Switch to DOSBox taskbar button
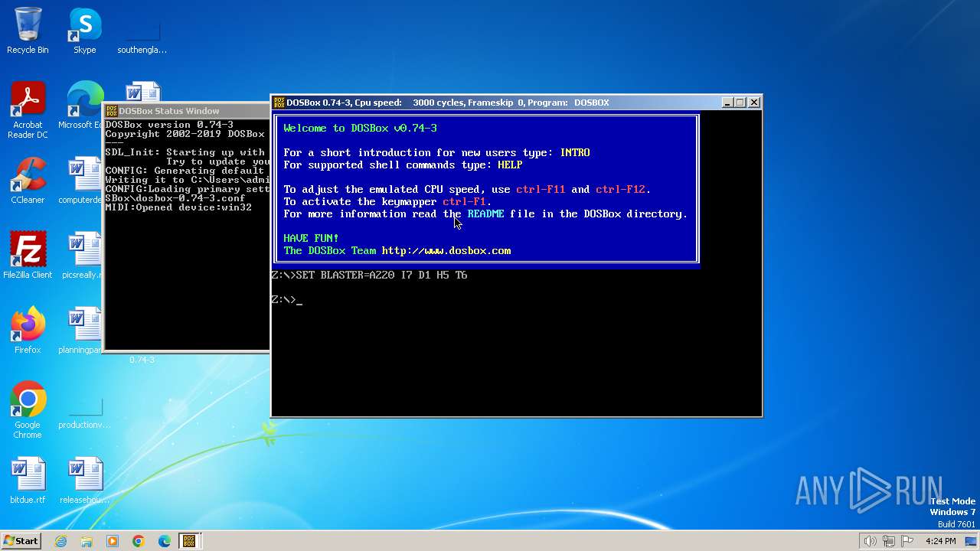The width and height of the screenshot is (980, 551). 189,541
